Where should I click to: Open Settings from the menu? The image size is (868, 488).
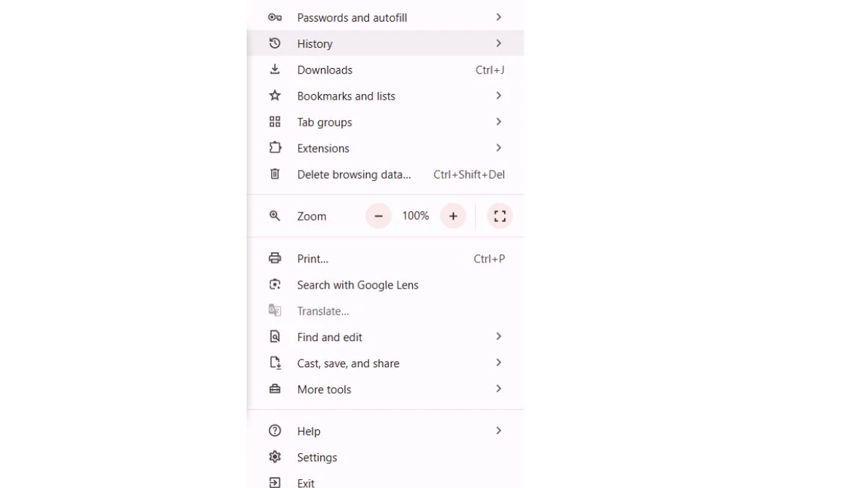pyautogui.click(x=386, y=458)
